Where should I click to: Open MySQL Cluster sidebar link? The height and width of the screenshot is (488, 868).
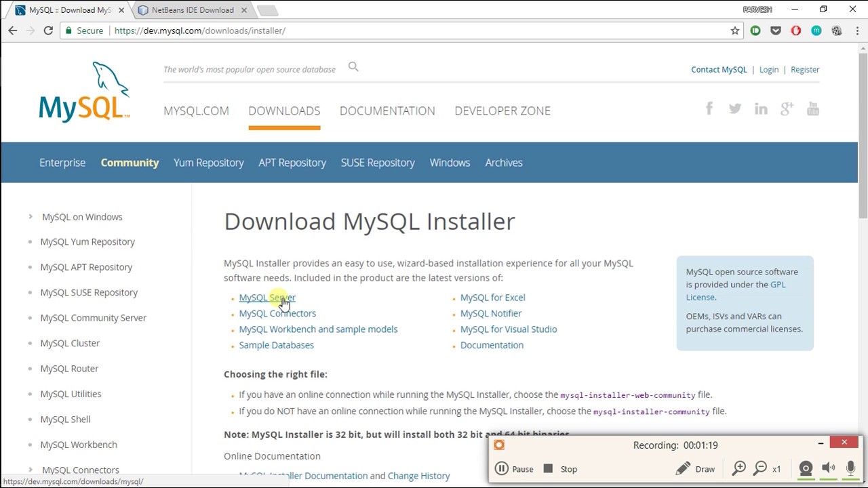pyautogui.click(x=70, y=343)
